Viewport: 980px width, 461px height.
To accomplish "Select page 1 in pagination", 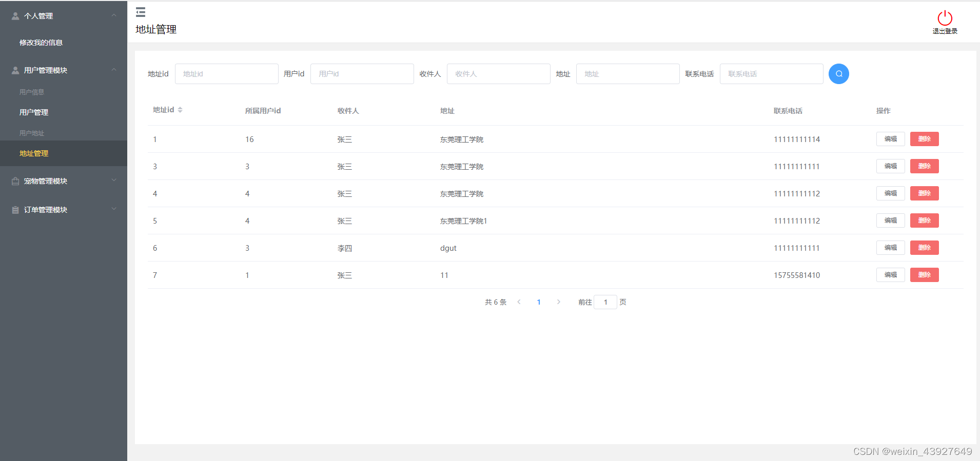I will coord(539,302).
